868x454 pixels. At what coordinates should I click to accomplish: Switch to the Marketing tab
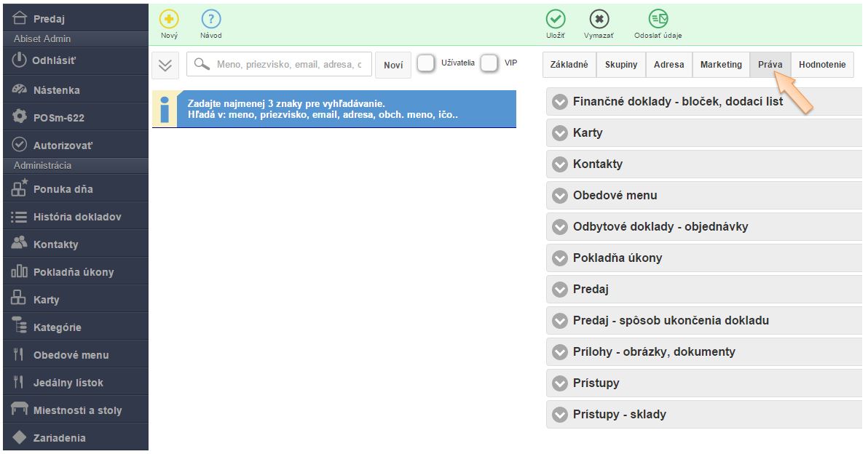coord(721,65)
